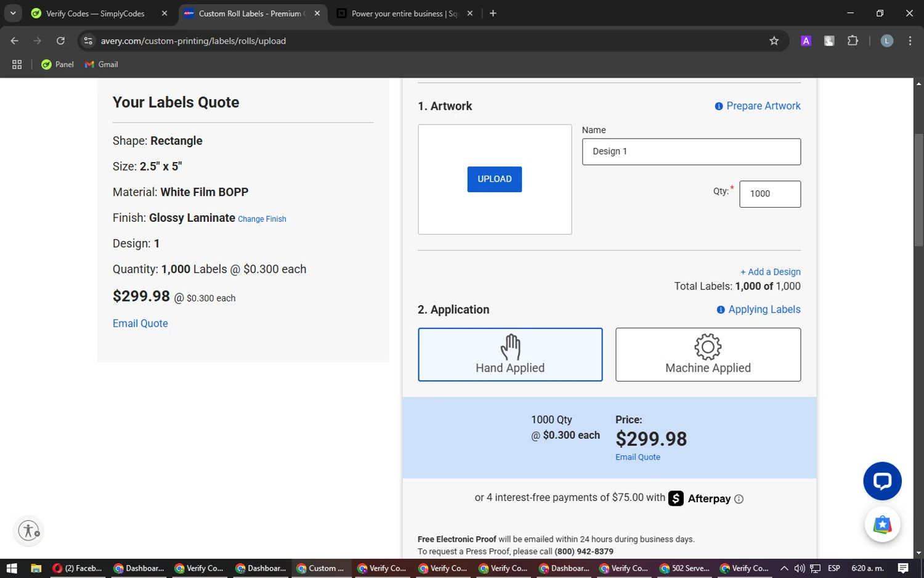Open the notification center icon
Viewport: 924px width, 578px height.
903,568
